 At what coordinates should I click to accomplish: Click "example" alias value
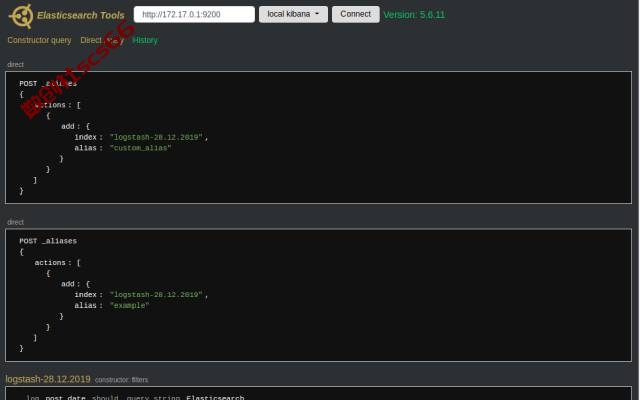click(x=129, y=306)
